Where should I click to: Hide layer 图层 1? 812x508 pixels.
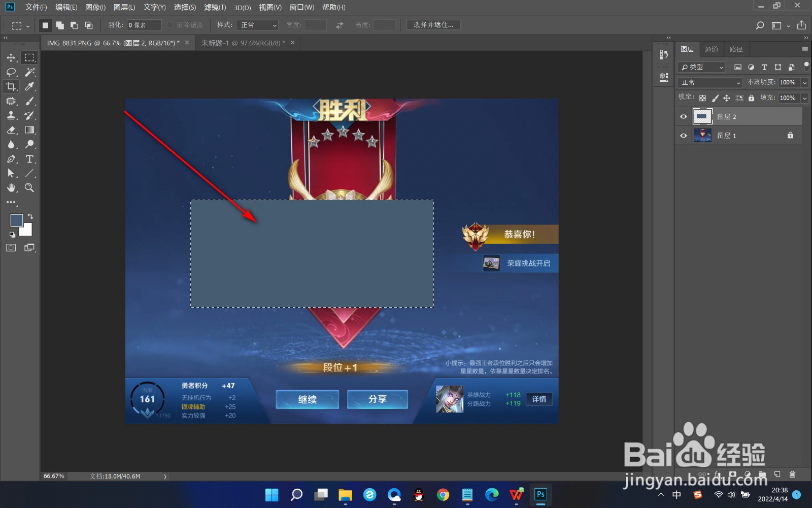(x=684, y=136)
